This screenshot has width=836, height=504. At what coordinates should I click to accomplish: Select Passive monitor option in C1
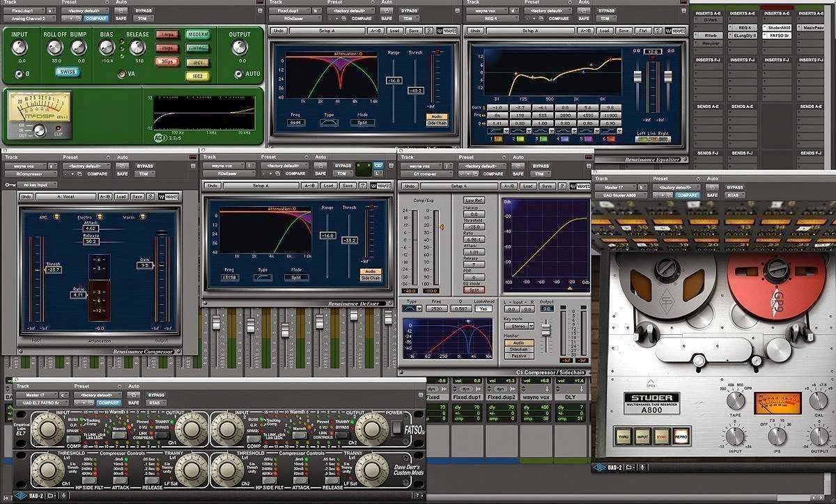tap(518, 356)
